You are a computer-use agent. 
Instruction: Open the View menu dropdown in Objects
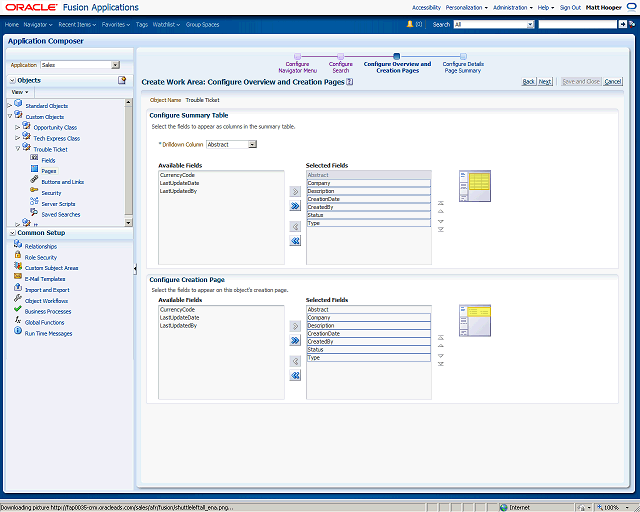coord(20,92)
